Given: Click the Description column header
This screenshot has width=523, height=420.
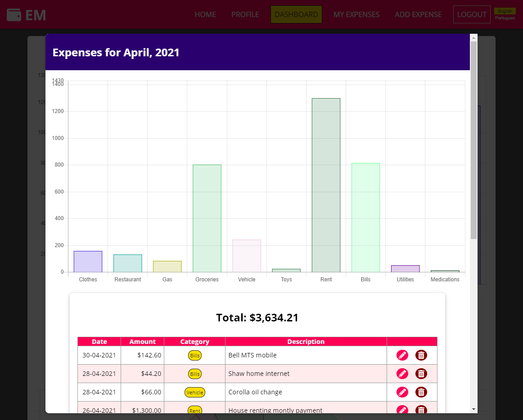Looking at the screenshot, I should tap(306, 342).
